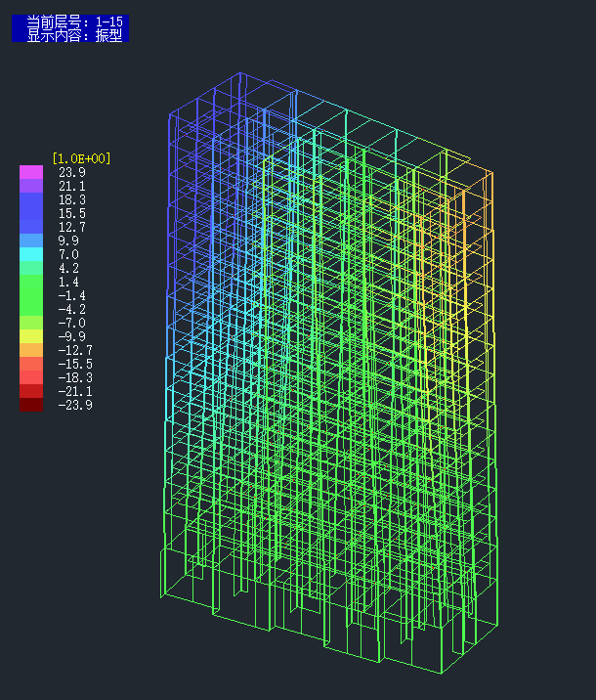Viewport: 596px width, 700px height.
Task: Click the cyan legend swatch beside 7.0
Action: [x=31, y=254]
